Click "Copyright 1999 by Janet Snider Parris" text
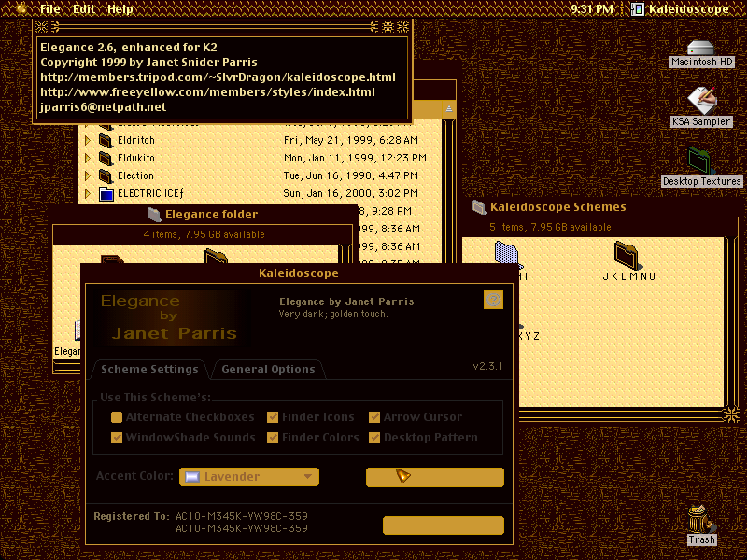The image size is (747, 560). pyautogui.click(x=148, y=63)
